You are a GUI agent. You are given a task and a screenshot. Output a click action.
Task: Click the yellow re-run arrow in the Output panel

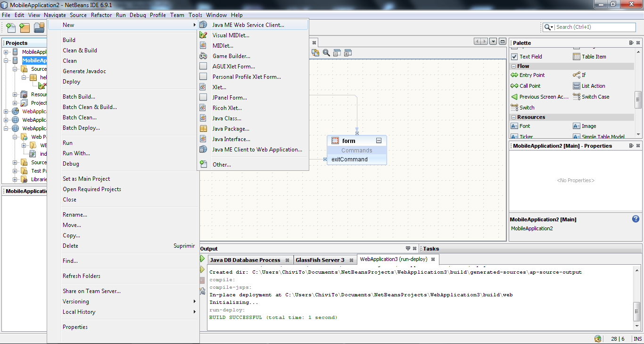pos(202,269)
